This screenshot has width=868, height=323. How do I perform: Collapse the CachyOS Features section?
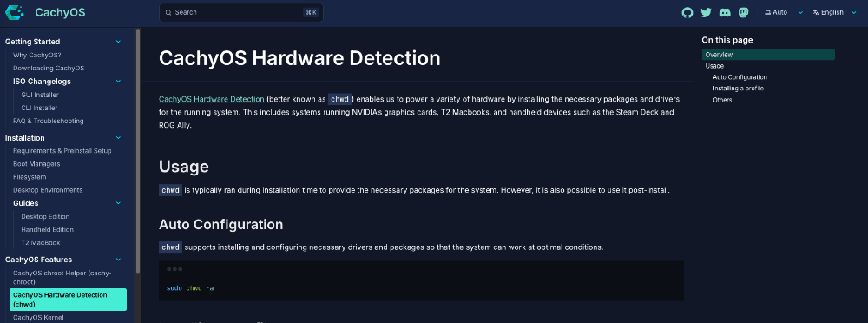click(x=118, y=260)
